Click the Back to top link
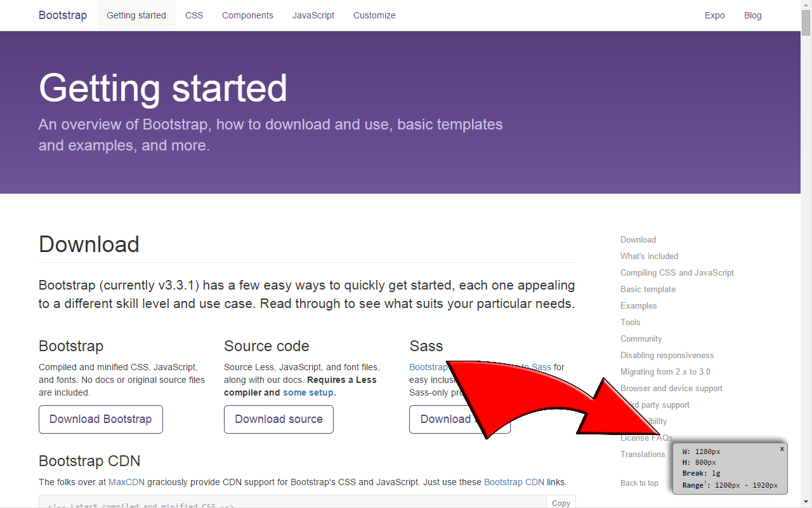The width and height of the screenshot is (812, 508). 639,483
